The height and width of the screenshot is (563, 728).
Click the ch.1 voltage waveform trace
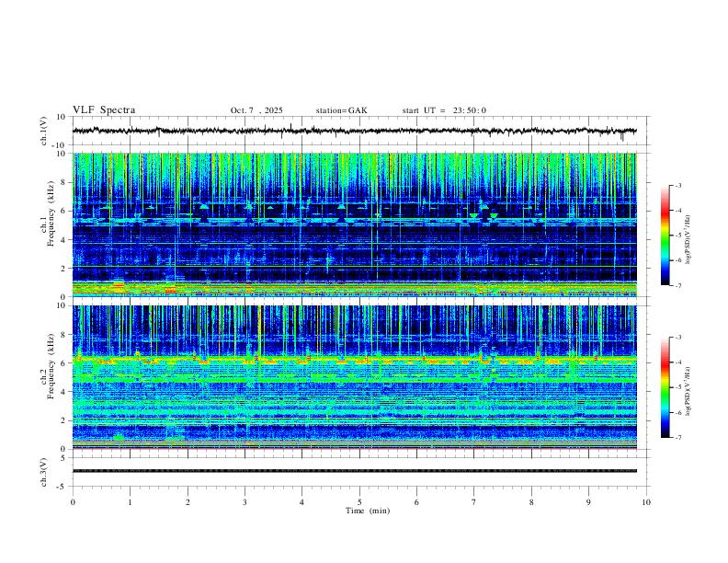(355, 131)
